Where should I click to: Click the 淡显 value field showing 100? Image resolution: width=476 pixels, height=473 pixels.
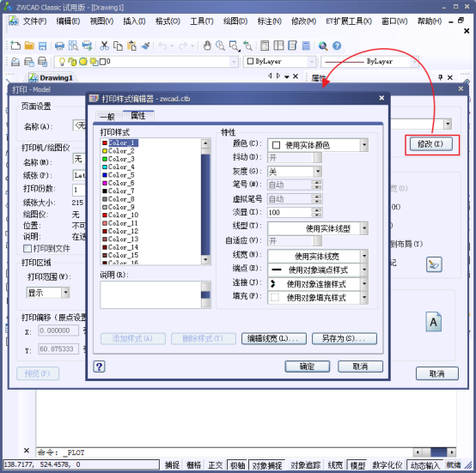click(x=289, y=212)
